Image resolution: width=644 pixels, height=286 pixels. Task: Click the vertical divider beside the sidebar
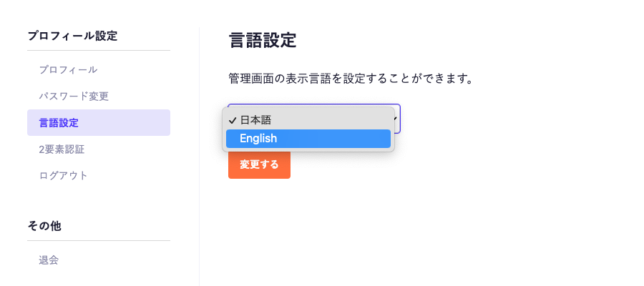[x=199, y=157]
